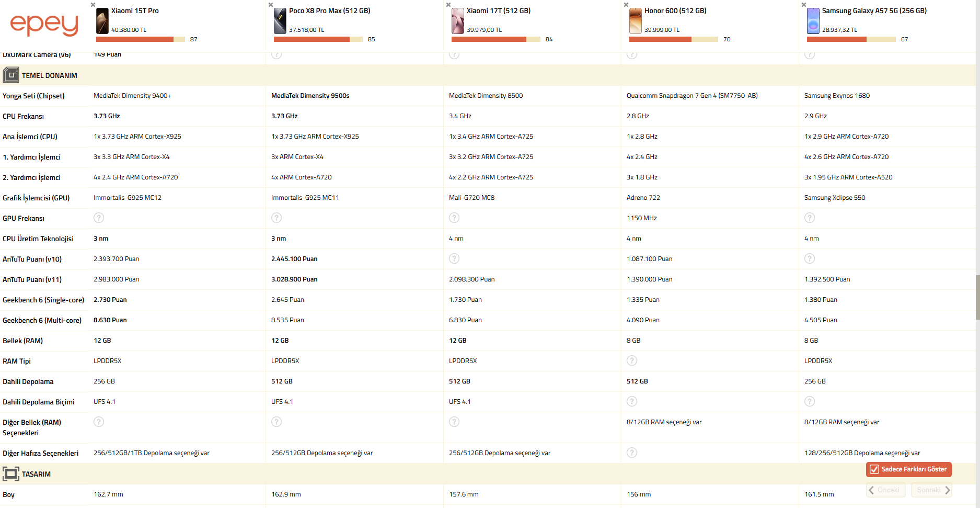Image resolution: width=980 pixels, height=508 pixels.
Task: Click the 1150 MHz GPU frequency value
Action: (x=642, y=218)
